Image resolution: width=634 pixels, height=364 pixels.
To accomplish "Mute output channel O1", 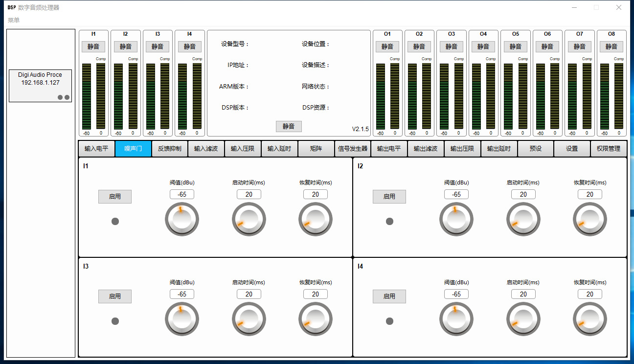I will [x=387, y=46].
